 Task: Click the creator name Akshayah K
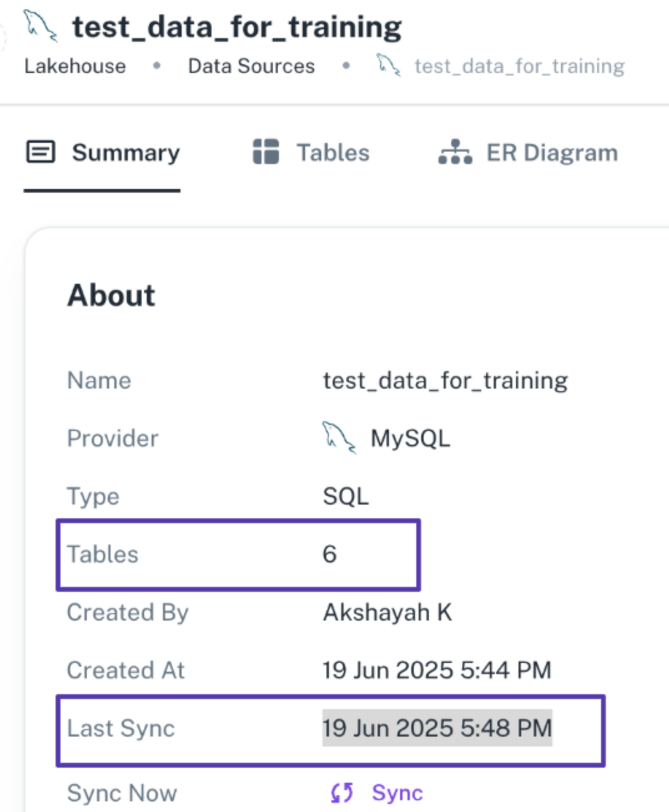[387, 612]
